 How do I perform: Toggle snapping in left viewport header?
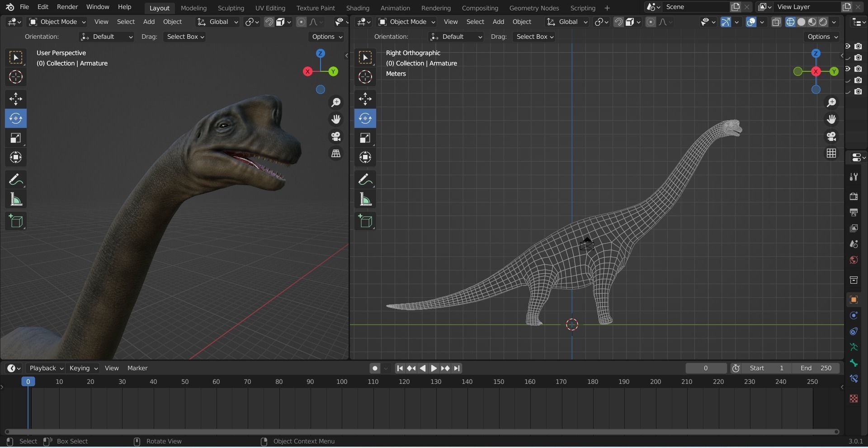pos(269,22)
